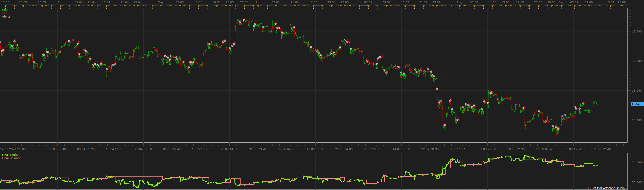The height and width of the screenshot is (190, 644).
Task: Click the 25.06 14:05 time label
Action: tap(344, 149)
